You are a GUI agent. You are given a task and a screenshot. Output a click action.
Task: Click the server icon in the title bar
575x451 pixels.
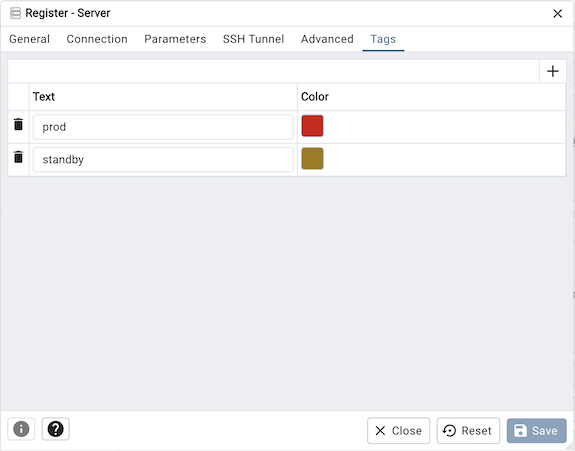[15, 13]
